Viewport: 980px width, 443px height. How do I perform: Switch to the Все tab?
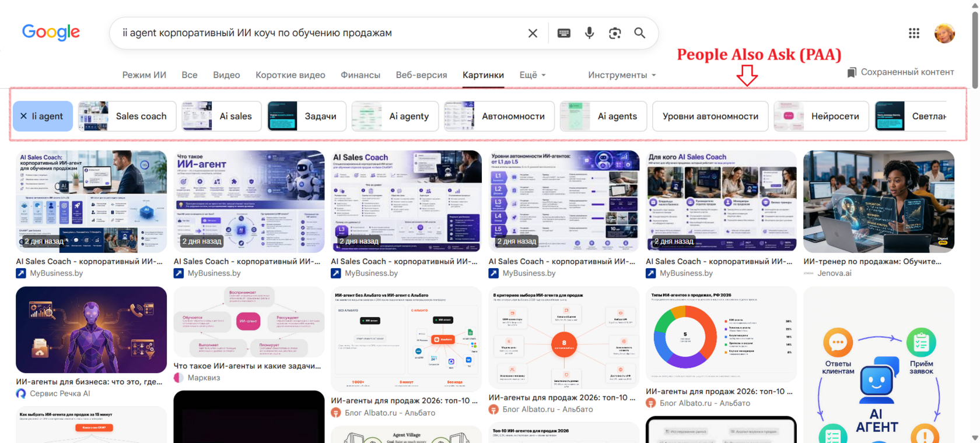(x=189, y=75)
